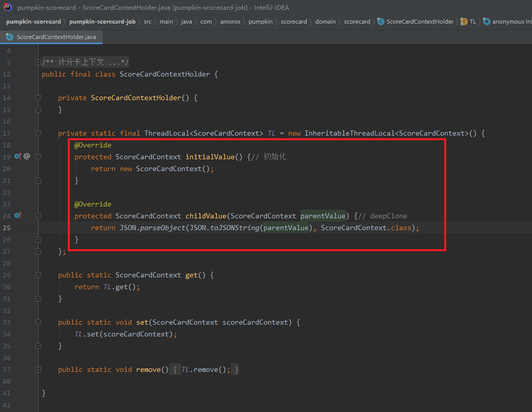Screen dimensions: 532x412
Task: Expand the folded remove() method on line 37
Action: click(x=38, y=369)
